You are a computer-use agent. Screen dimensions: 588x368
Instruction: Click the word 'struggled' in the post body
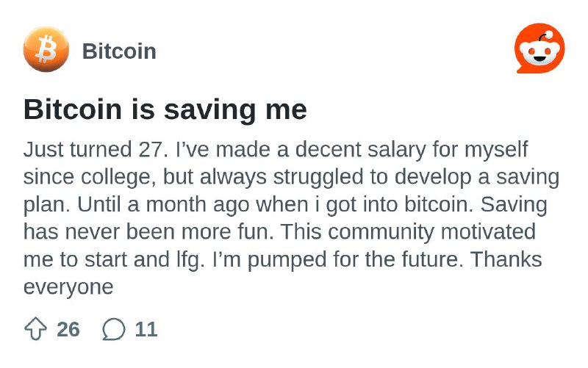318,177
